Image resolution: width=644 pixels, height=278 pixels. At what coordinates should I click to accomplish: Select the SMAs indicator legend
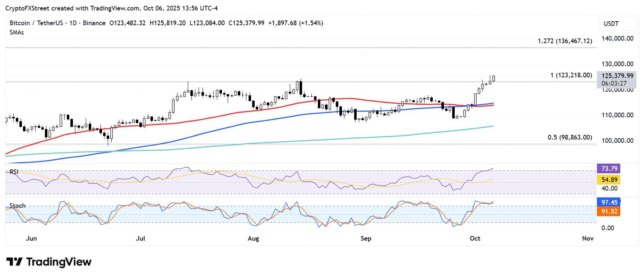pyautogui.click(x=17, y=32)
